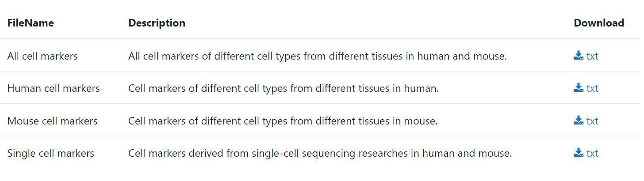Select the FileName column header
Viewport: 644px width, 181px height.
31,23
